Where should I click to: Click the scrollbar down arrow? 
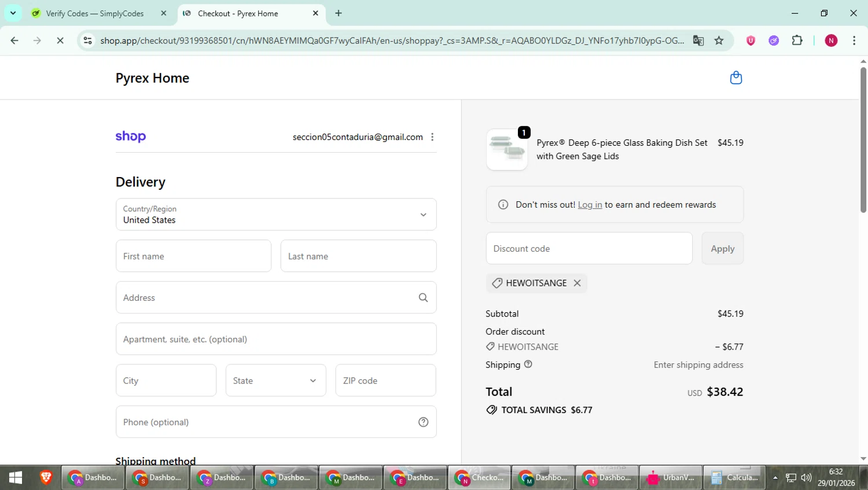[x=863, y=459]
